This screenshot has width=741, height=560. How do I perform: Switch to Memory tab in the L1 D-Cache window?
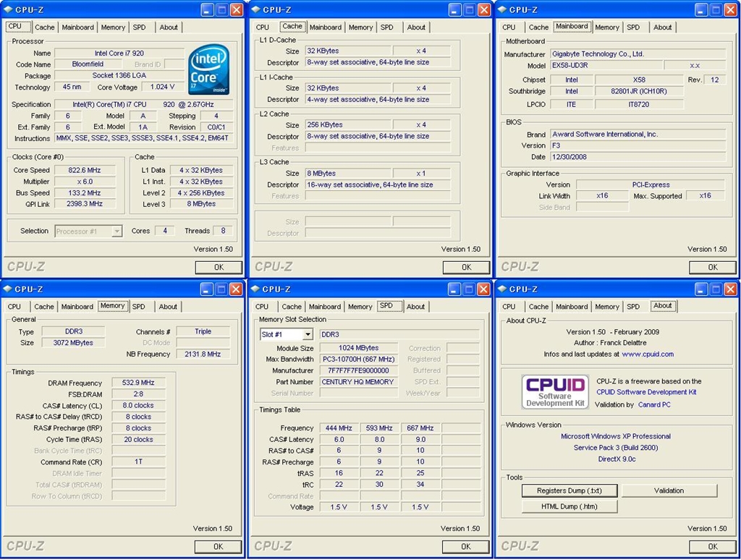(x=360, y=27)
